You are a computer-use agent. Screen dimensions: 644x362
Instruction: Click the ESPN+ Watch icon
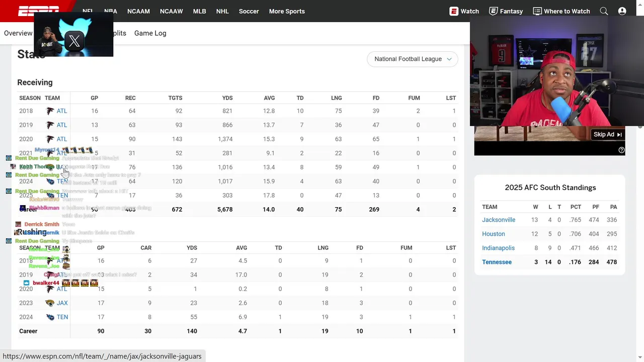454,11
